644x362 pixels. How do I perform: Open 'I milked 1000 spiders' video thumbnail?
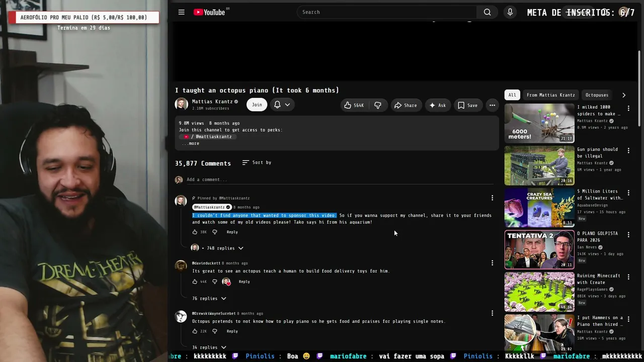539,123
